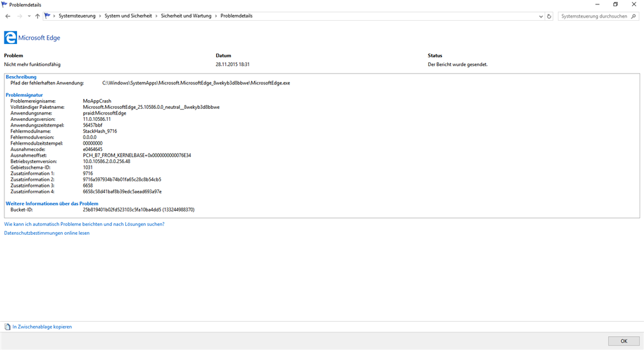Image resolution: width=644 pixels, height=350 pixels.
Task: Click the search magnifier icon
Action: [634, 16]
